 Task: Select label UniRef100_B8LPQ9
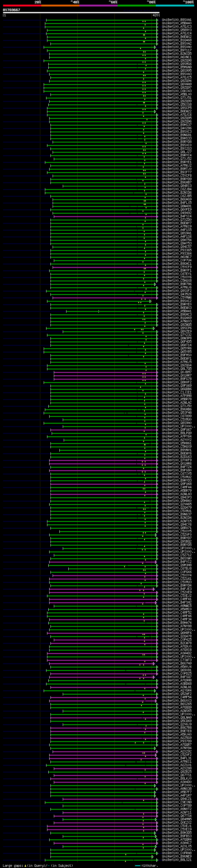[x=176, y=433]
